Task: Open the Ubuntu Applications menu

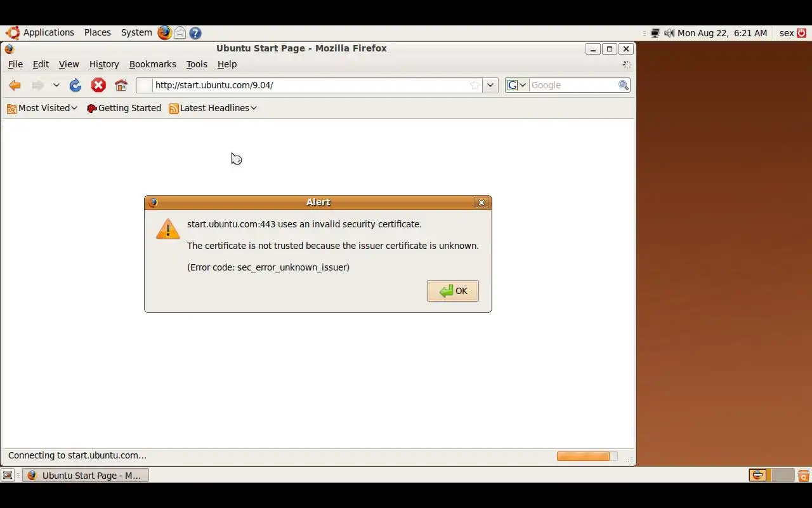Action: pyautogui.click(x=49, y=33)
